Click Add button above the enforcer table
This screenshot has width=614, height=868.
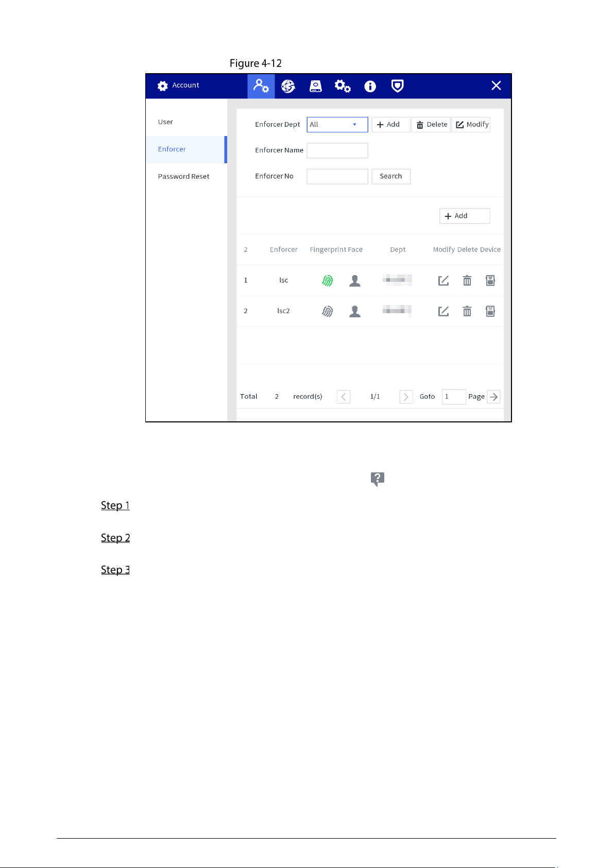tap(465, 216)
